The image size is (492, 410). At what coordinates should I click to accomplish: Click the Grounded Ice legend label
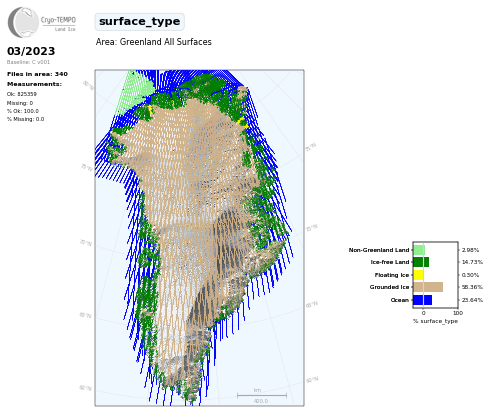pos(389,287)
